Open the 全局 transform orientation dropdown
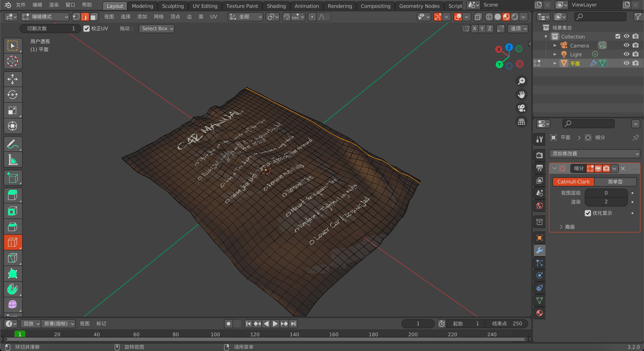This screenshot has height=351, width=644. click(245, 17)
